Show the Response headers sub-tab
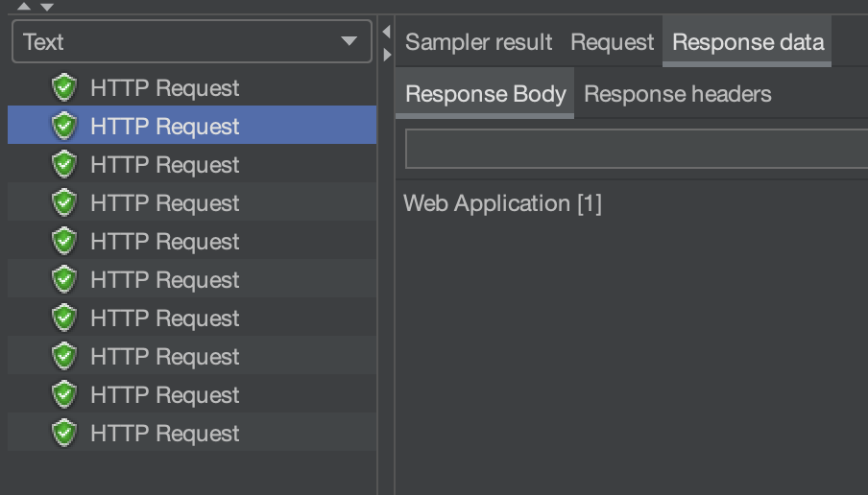The width and height of the screenshot is (868, 495). coord(678,94)
